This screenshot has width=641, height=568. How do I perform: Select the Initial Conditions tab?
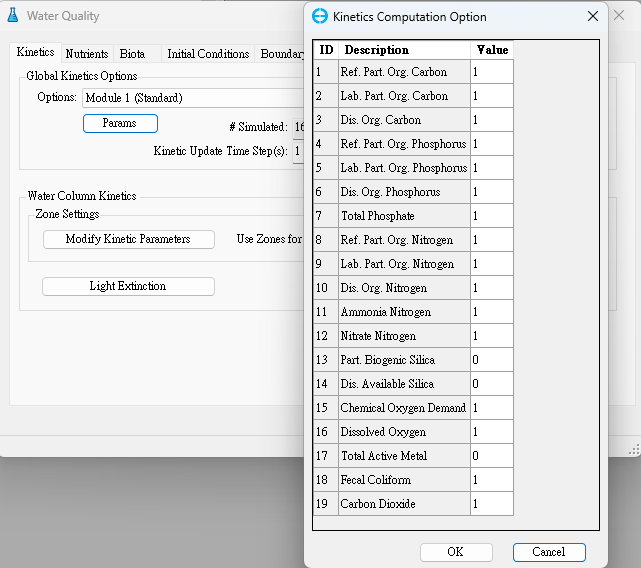tap(208, 54)
